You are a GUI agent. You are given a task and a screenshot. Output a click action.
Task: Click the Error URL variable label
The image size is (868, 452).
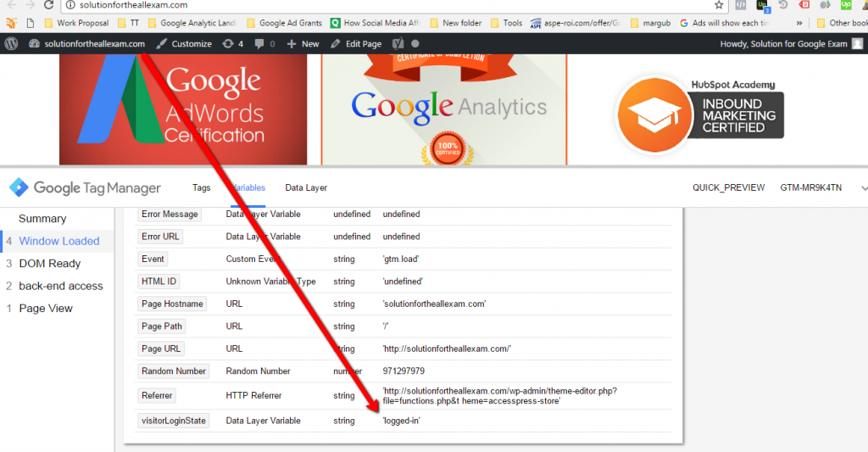(160, 237)
